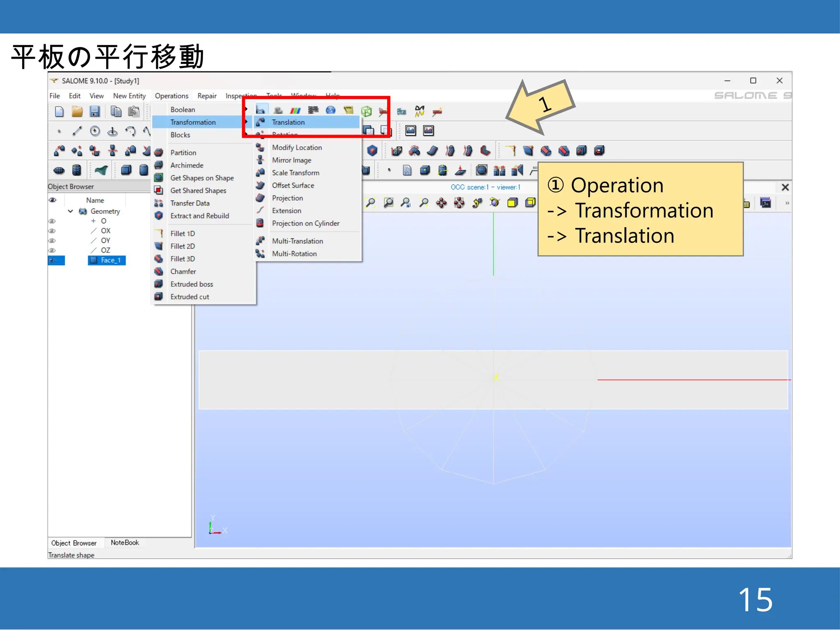
Task: Click the Paste clipboard icon
Action: (134, 112)
